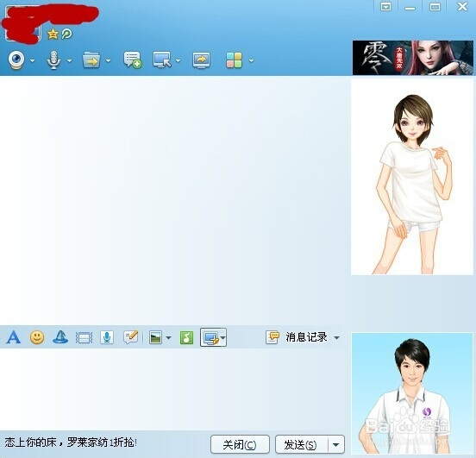Click the green circular icon beside star
476x458 pixels.
click(x=66, y=34)
